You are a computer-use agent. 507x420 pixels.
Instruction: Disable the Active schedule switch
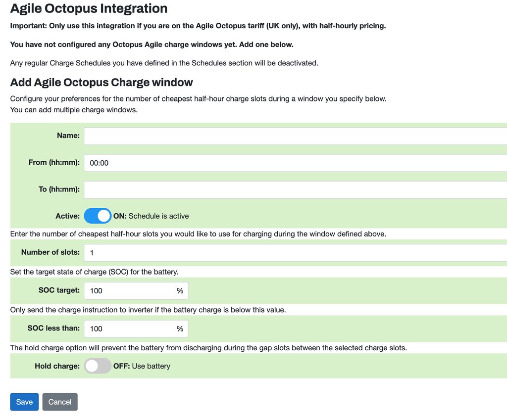click(x=98, y=216)
